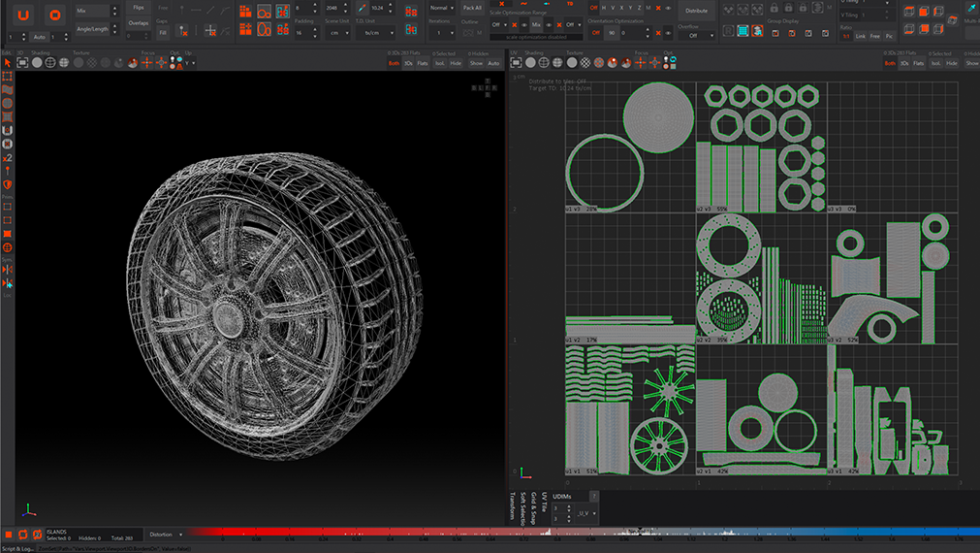The height and width of the screenshot is (553, 980).
Task: Open the Script & Log panel
Action: [x=18, y=548]
